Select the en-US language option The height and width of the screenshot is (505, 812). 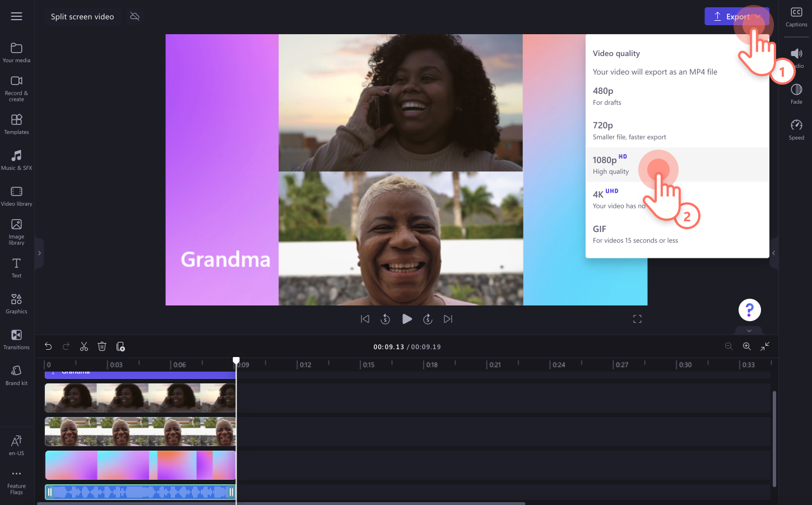(17, 445)
